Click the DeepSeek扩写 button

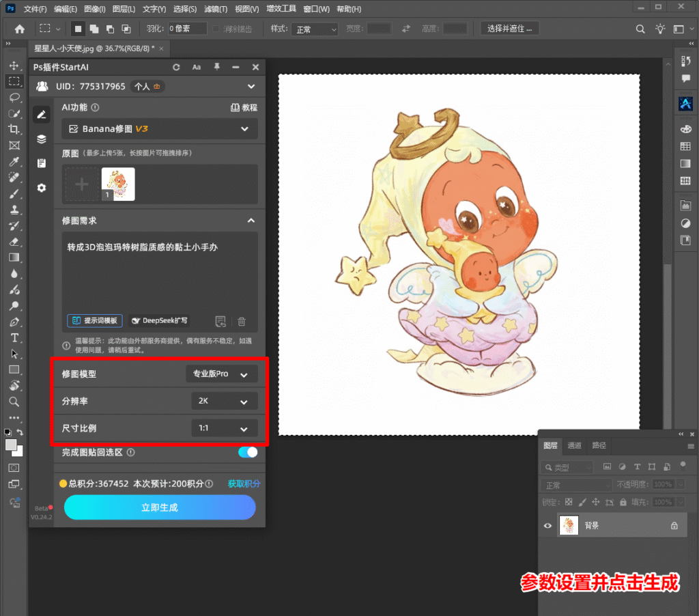(x=160, y=321)
